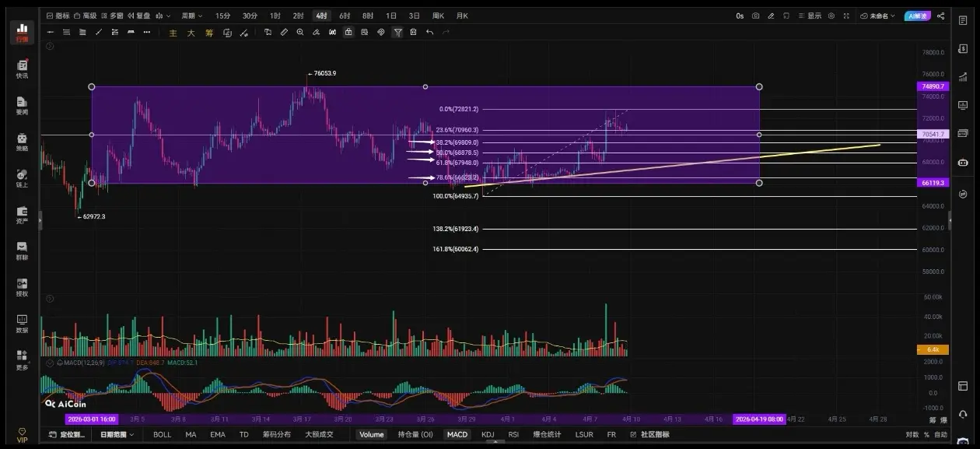
Task: Collapse the left sidebar using the edge handle
Action: [x=40, y=221]
